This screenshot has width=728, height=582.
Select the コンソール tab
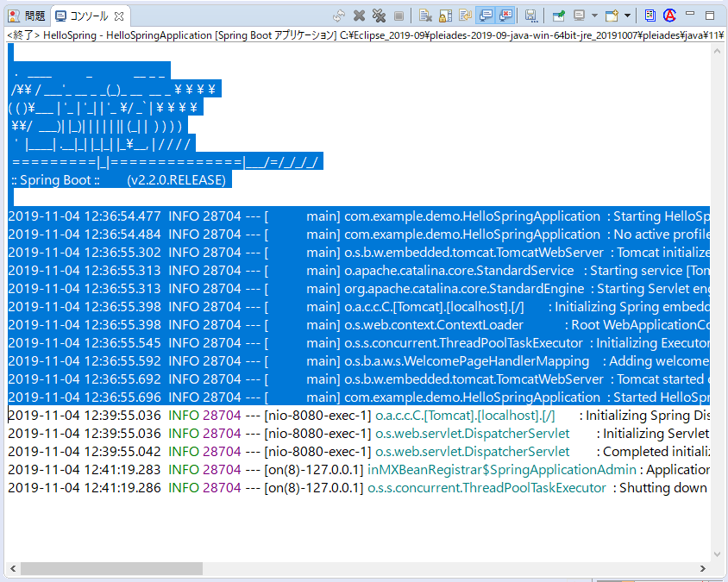point(89,16)
